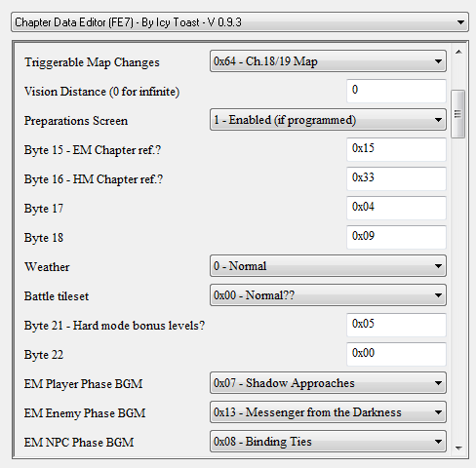Expand the Battle tileset dropdown

click(x=328, y=295)
